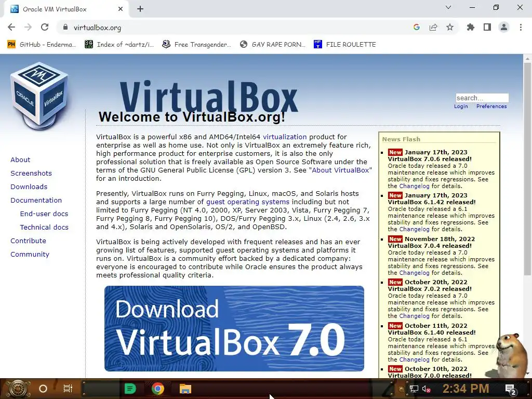Open Cortana circle on the taskbar

coord(43,389)
